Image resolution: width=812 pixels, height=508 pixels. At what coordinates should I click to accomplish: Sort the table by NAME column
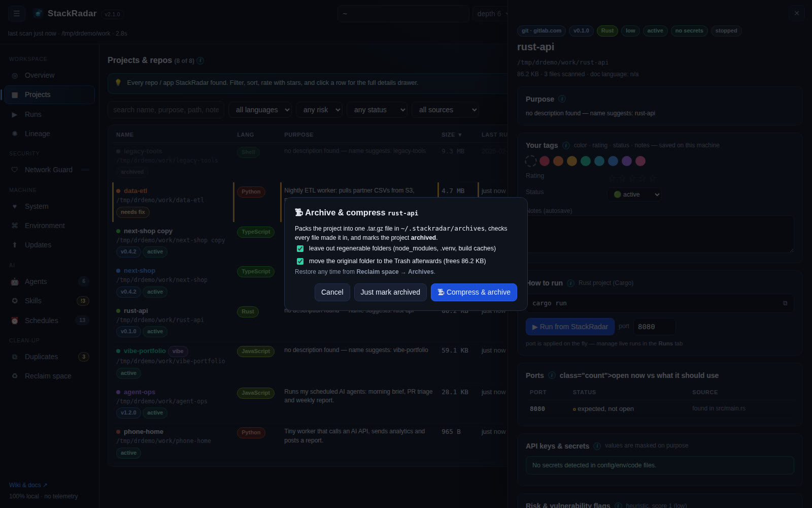(x=125, y=135)
